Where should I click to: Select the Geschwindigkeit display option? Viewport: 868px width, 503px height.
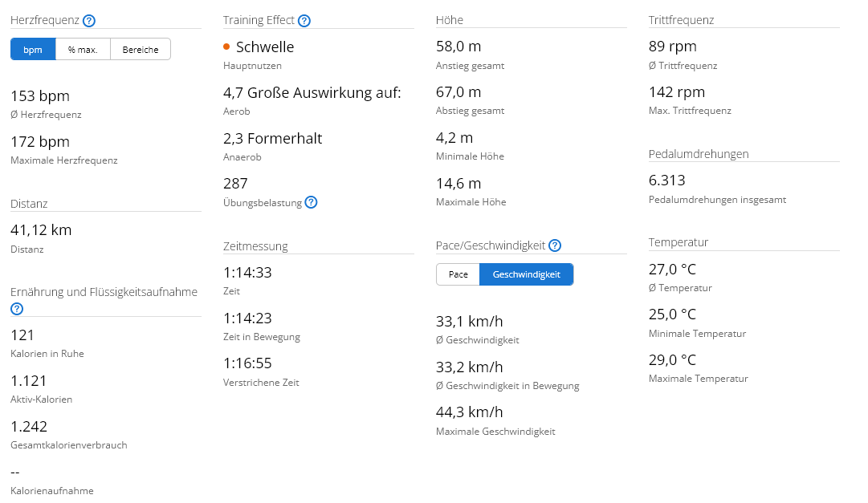pos(526,274)
